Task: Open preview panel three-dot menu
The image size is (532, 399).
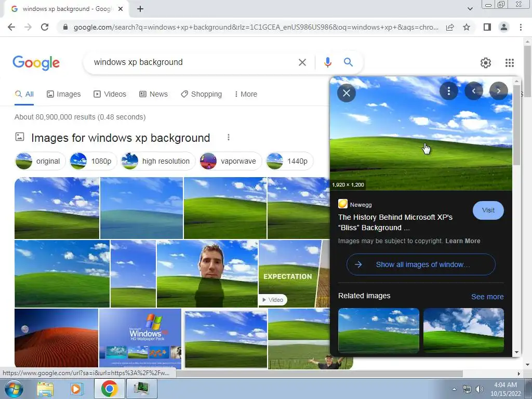Action: click(x=448, y=91)
